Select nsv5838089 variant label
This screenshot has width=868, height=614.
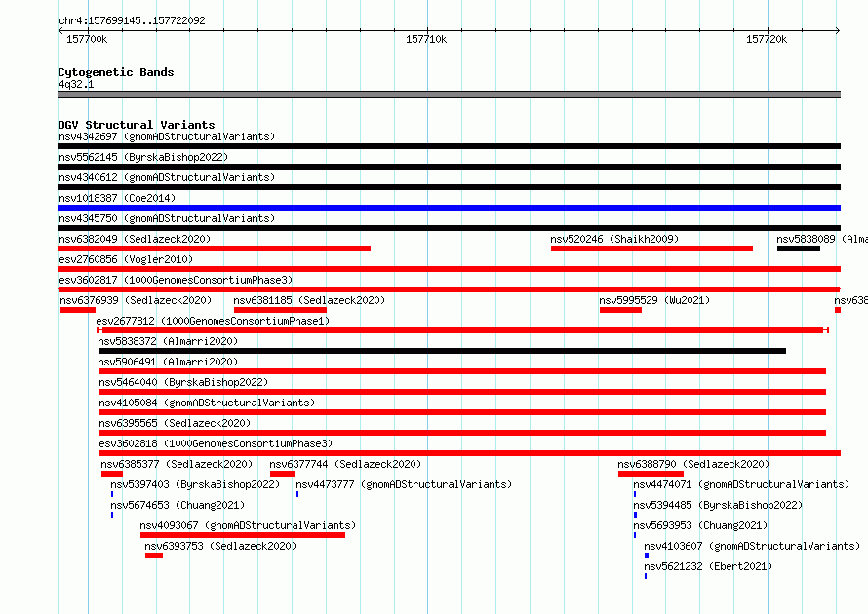[822, 239]
